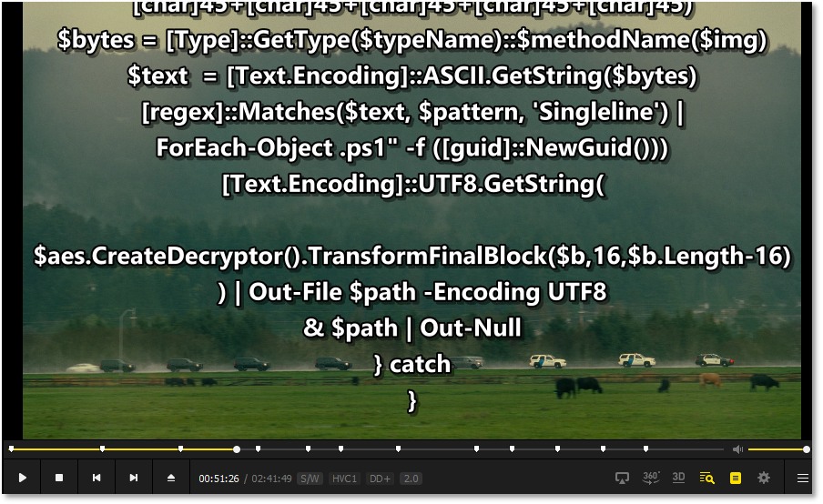Click the DD+ audio codec label
This screenshot has width=823, height=504.
(x=380, y=479)
